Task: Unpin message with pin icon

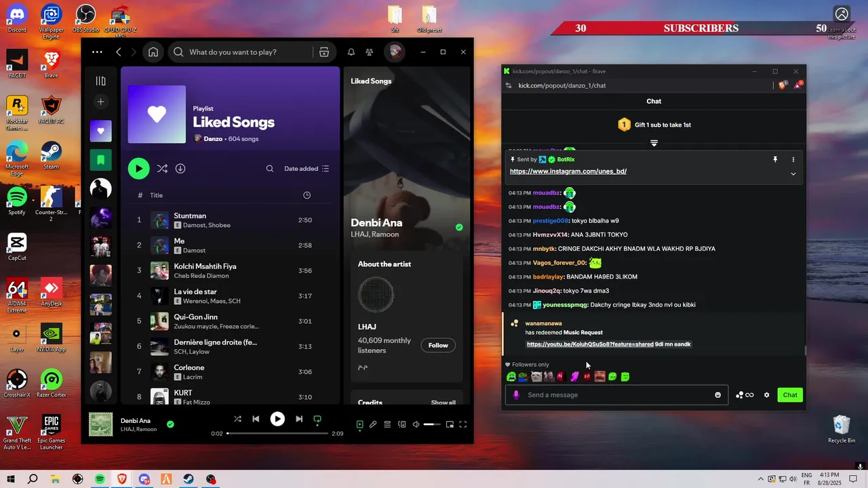Action: (x=775, y=160)
